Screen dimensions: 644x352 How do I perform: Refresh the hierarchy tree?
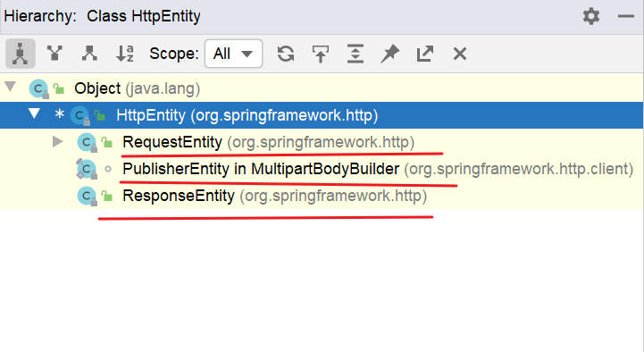coord(286,54)
